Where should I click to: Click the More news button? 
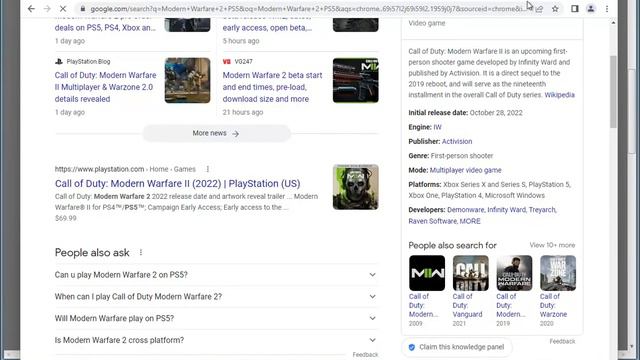click(216, 133)
